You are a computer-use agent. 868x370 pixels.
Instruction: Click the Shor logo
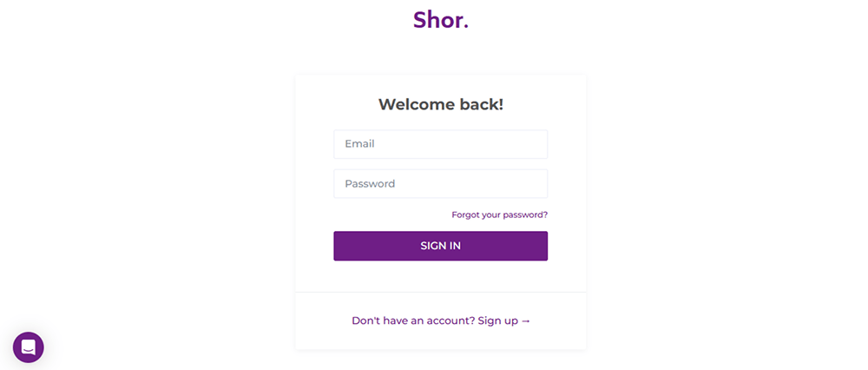[x=440, y=20]
